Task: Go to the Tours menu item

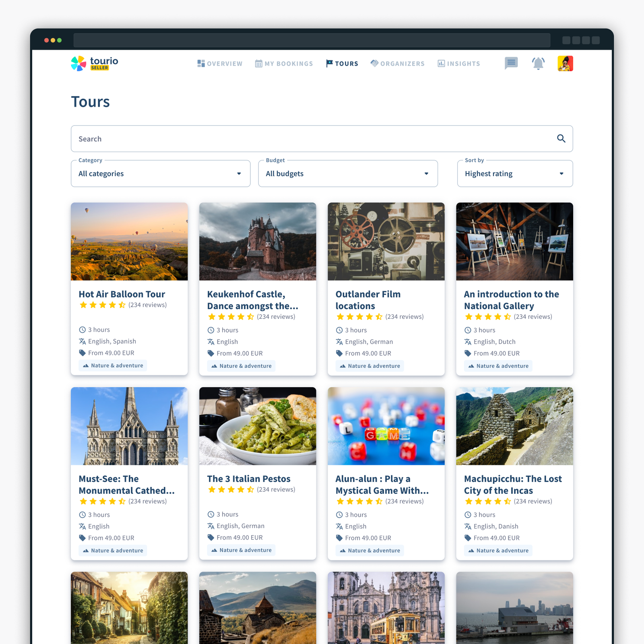Action: coord(342,64)
